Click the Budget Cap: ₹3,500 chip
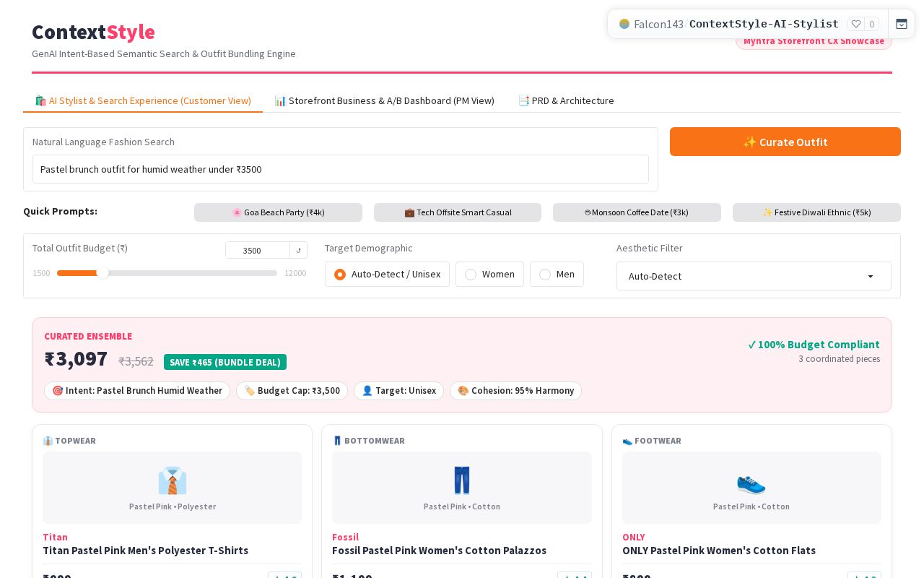 click(x=292, y=391)
